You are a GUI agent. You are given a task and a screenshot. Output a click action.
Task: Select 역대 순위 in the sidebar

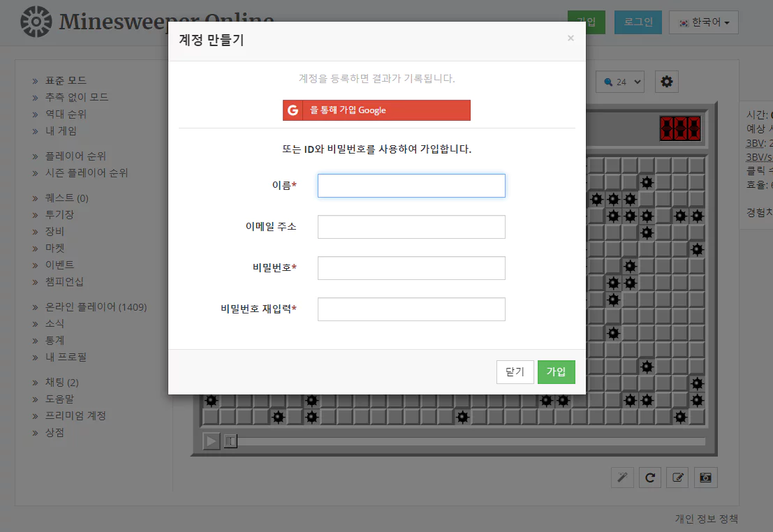point(66,114)
